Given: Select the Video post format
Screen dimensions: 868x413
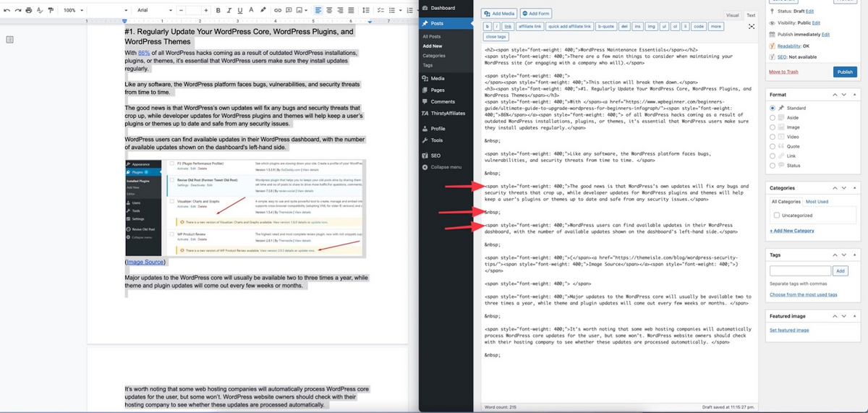Looking at the screenshot, I should point(773,136).
